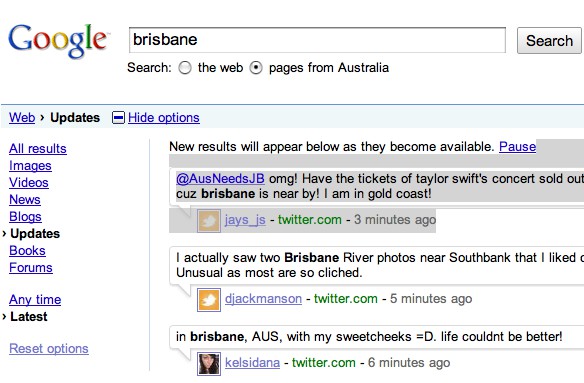Open All results in sidebar
Screen dimensions: 584x383
click(38, 149)
